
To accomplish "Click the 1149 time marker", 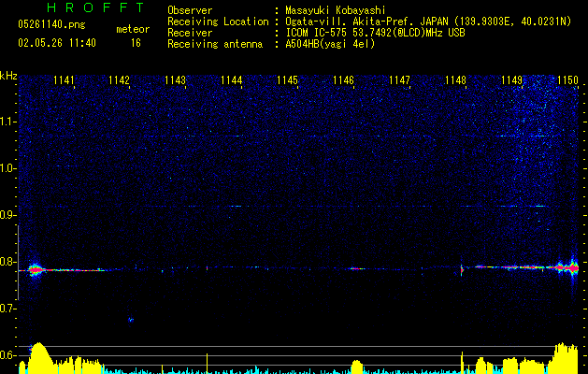I will (512, 80).
